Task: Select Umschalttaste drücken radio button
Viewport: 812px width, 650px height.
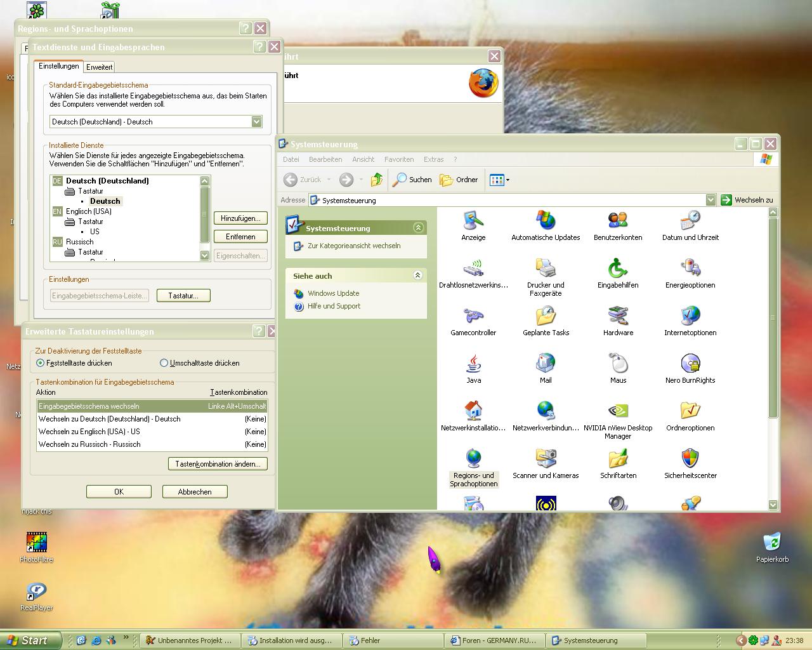Action: point(164,363)
